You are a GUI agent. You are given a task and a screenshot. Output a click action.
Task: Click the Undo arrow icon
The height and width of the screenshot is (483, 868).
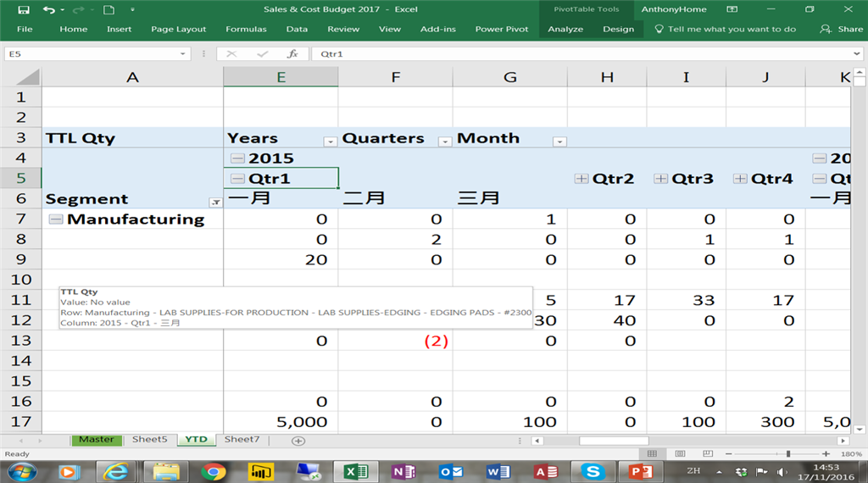coord(49,9)
